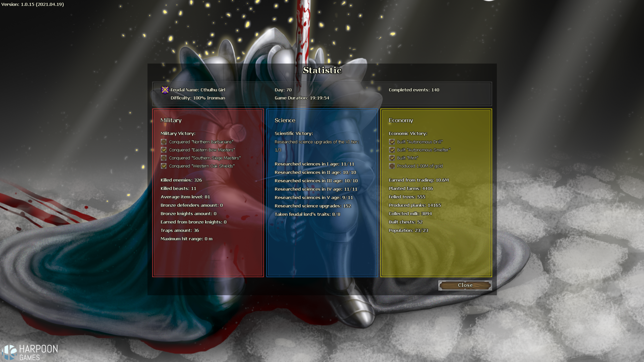644x362 pixels.
Task: Click the Completed events 140 text
Action: click(x=414, y=90)
